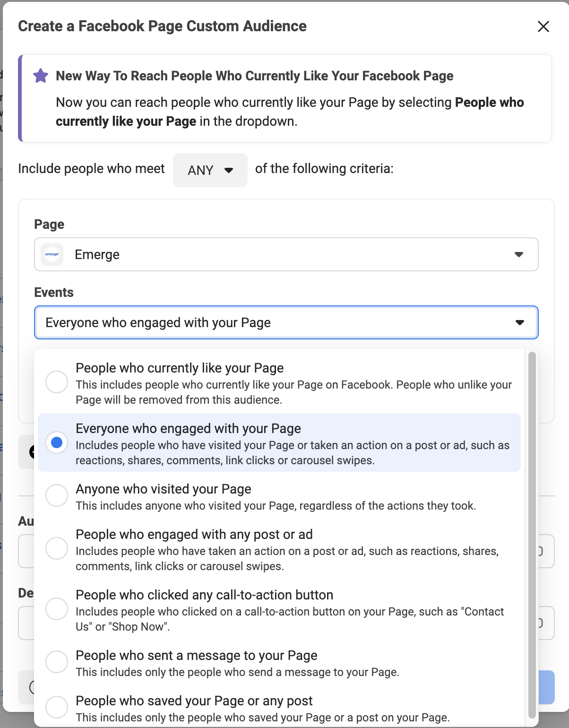Select Anyone who visited your Page

[279, 496]
